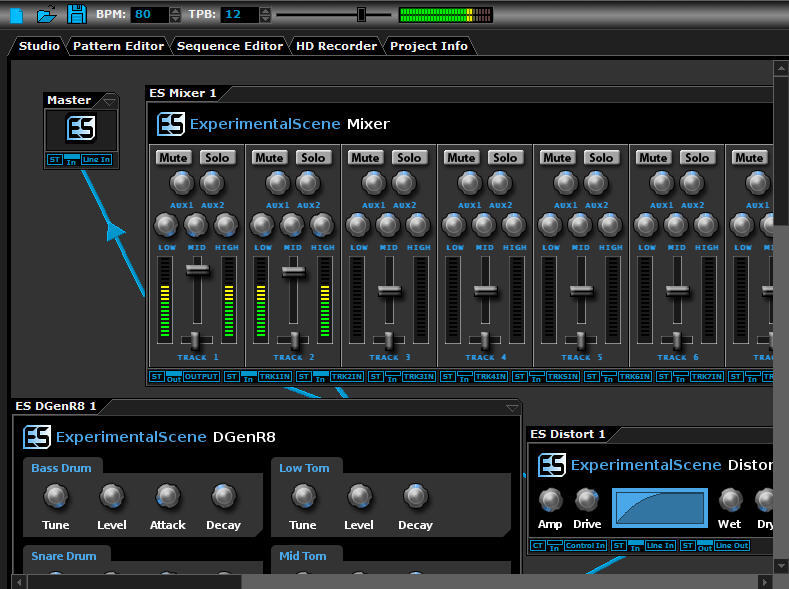Solo mixer Track 1
The image size is (789, 589).
pyautogui.click(x=217, y=157)
